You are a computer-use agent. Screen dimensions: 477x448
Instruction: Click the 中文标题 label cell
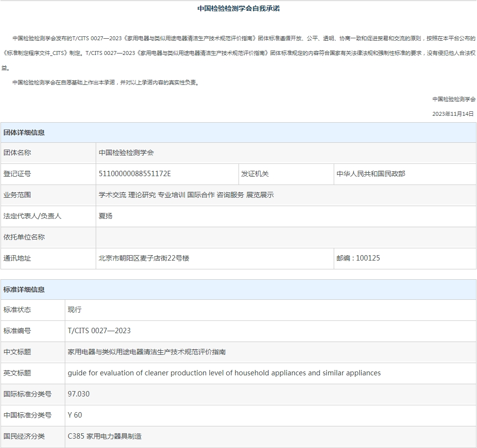pyautogui.click(x=33, y=352)
